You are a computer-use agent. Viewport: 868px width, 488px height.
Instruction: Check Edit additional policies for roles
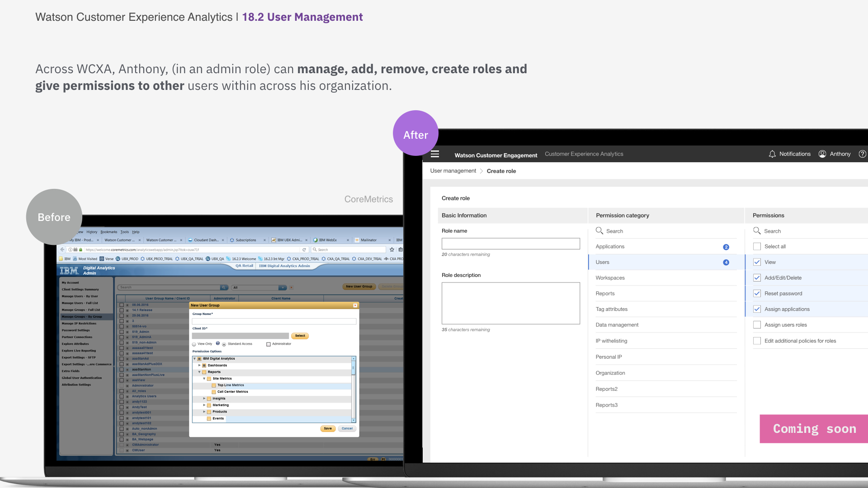tap(757, 341)
